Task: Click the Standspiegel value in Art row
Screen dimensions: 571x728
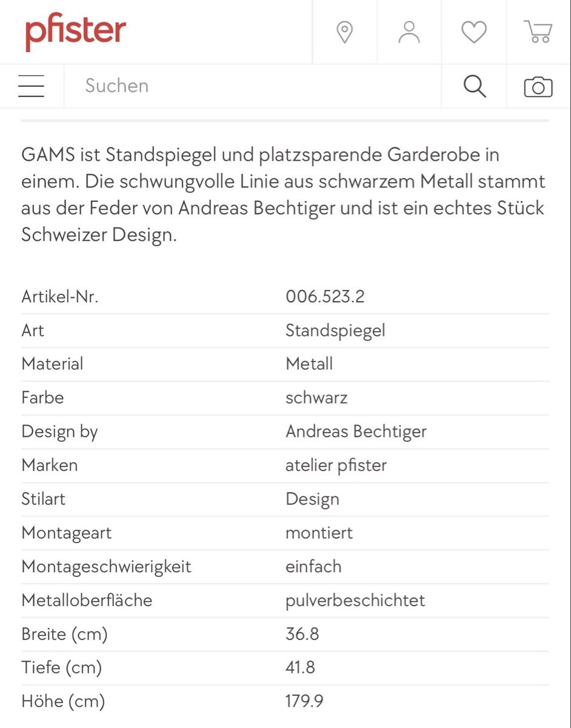Action: 335,331
